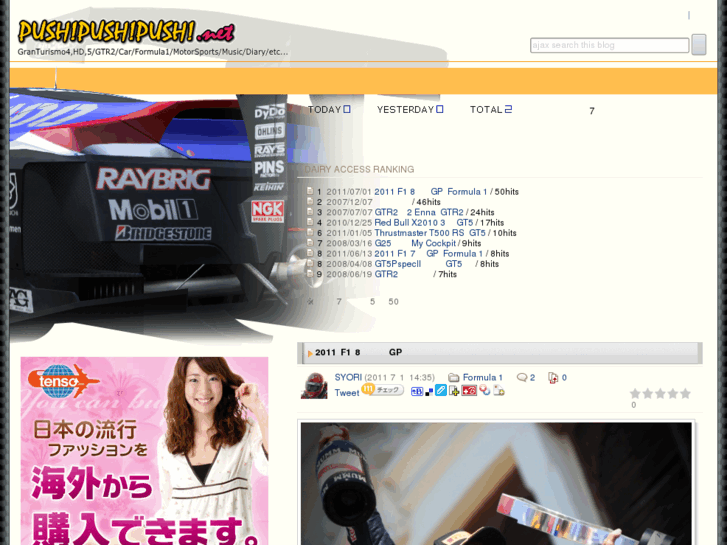Click the post timestamp (2011 7 1 14:35)
Image resolution: width=727 pixels, height=545 pixels.
click(x=400, y=378)
